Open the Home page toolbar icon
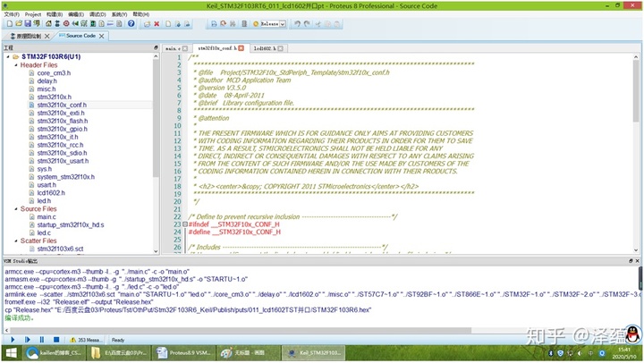Image resolution: width=644 pixels, height=363 pixels. [48, 24]
